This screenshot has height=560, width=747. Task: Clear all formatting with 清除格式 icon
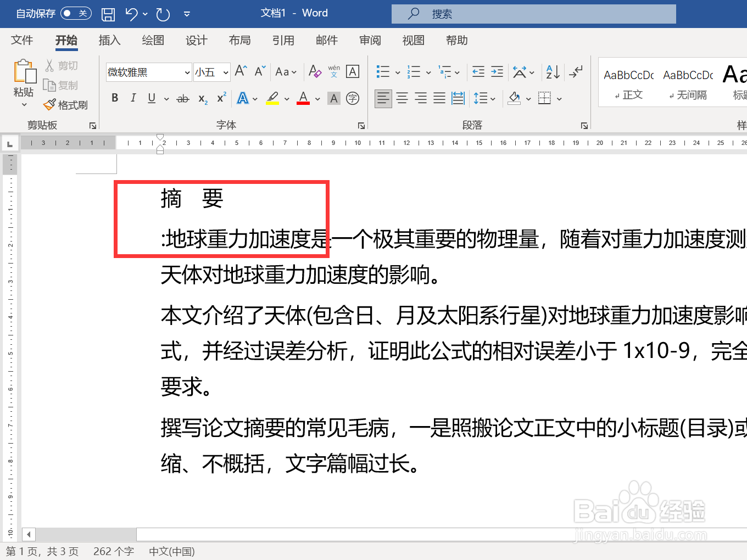click(x=315, y=71)
